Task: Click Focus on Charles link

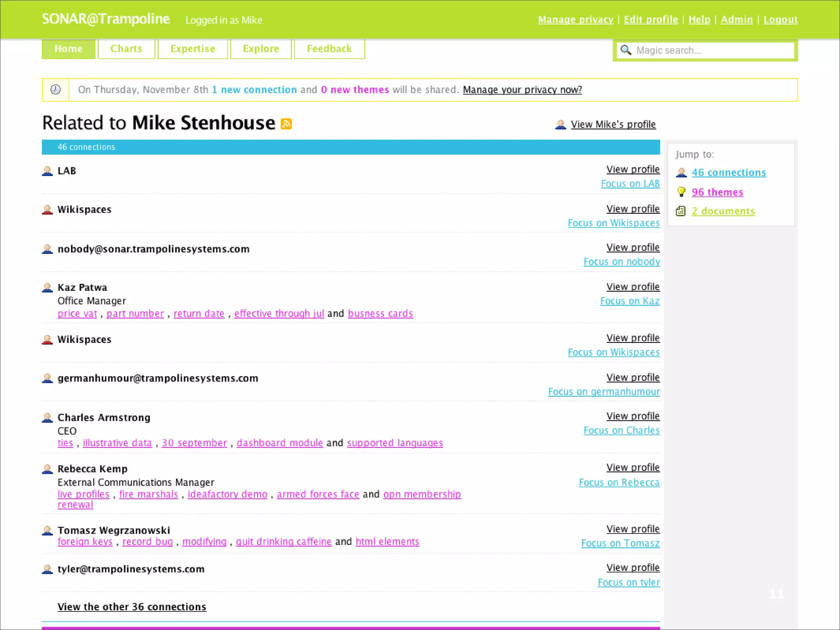Action: pyautogui.click(x=621, y=430)
